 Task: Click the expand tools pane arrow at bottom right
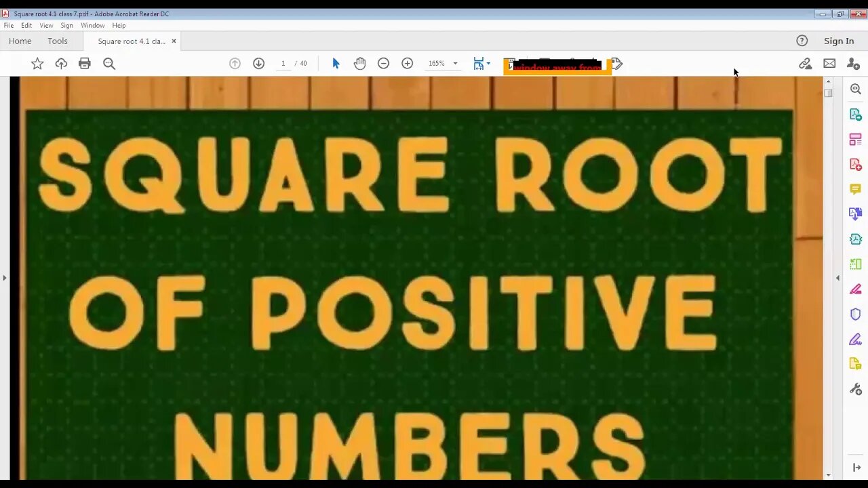click(856, 468)
